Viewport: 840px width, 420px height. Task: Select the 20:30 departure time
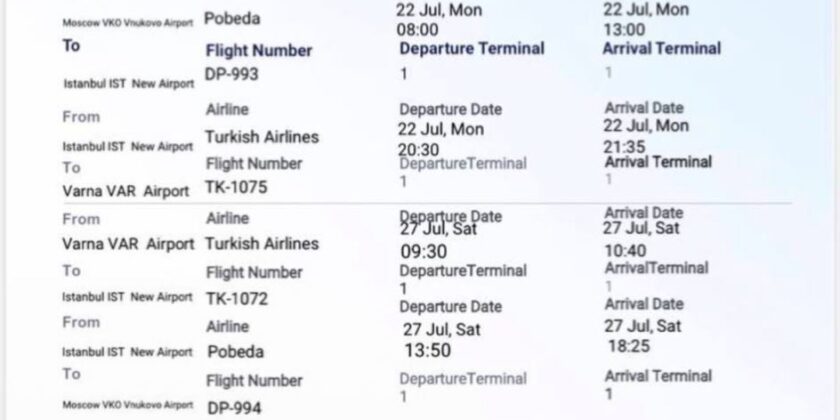point(421,148)
